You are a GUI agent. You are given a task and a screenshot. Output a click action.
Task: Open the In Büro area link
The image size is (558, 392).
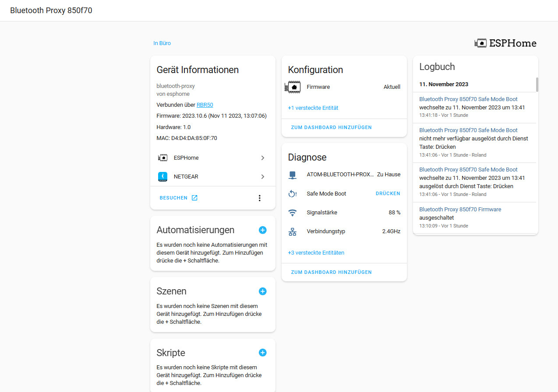tap(162, 43)
